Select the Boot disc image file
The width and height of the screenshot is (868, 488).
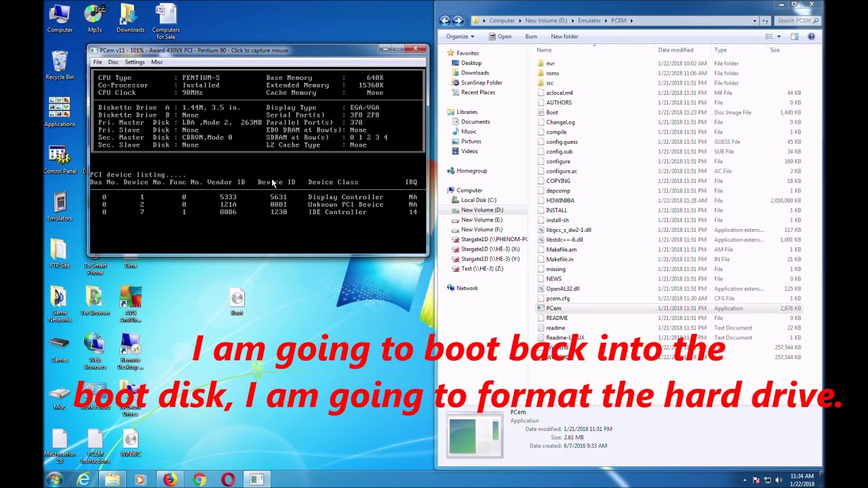tap(552, 113)
